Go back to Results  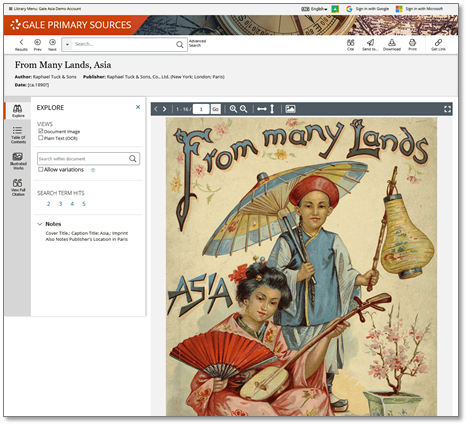click(x=21, y=45)
